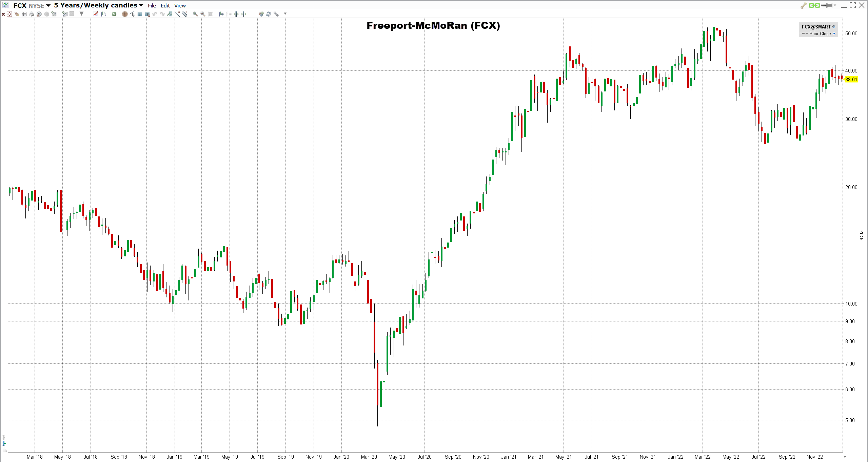Click the blue arrow icon at bottom left of chart
868x462 pixels.
(x=4, y=443)
